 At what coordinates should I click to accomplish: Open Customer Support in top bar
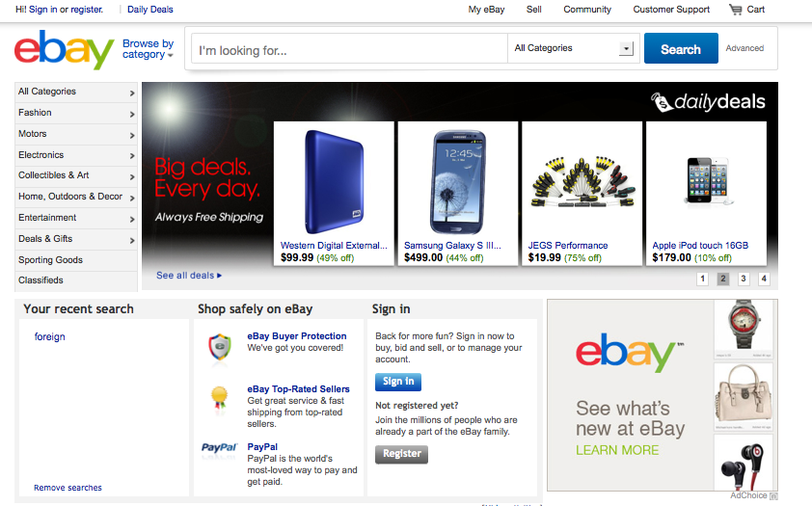pos(671,10)
